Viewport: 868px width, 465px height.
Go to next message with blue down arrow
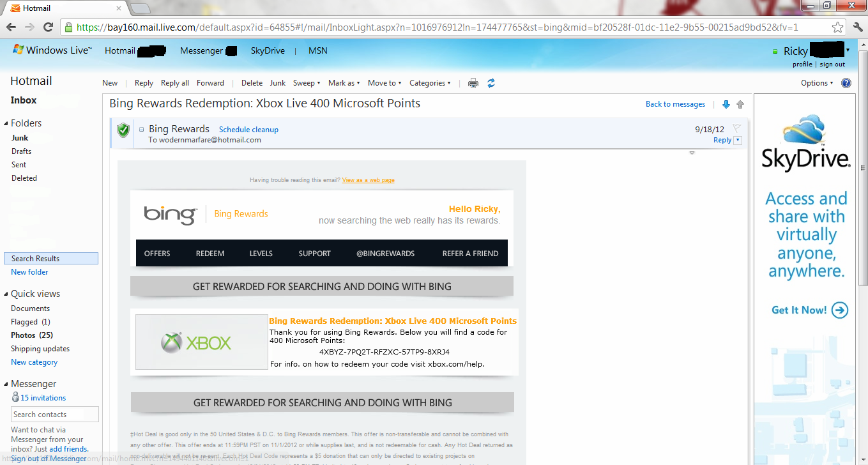[726, 104]
